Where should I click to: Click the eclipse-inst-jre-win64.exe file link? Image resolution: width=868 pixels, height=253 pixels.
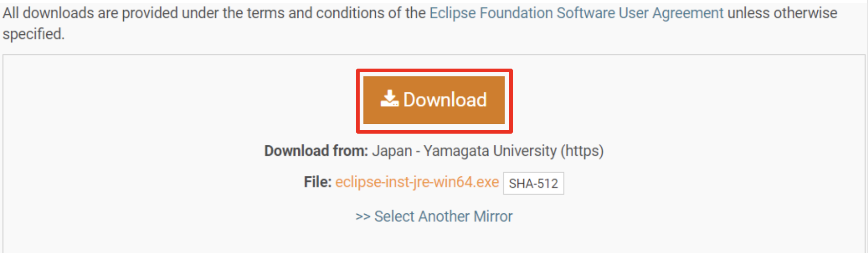coord(417,182)
